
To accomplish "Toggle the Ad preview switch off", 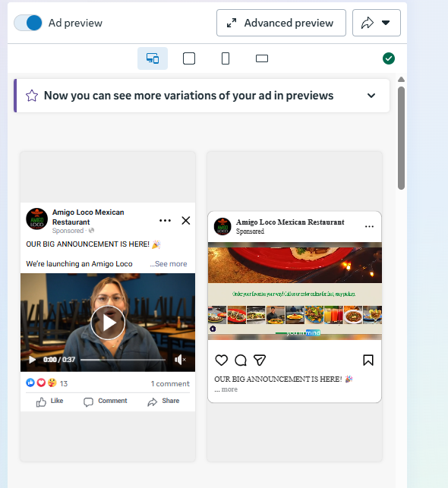I will [x=28, y=23].
